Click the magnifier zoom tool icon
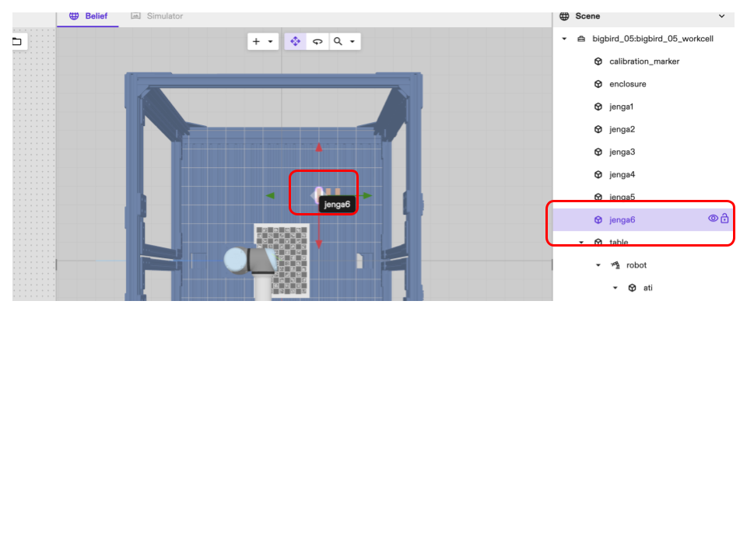 [x=338, y=41]
